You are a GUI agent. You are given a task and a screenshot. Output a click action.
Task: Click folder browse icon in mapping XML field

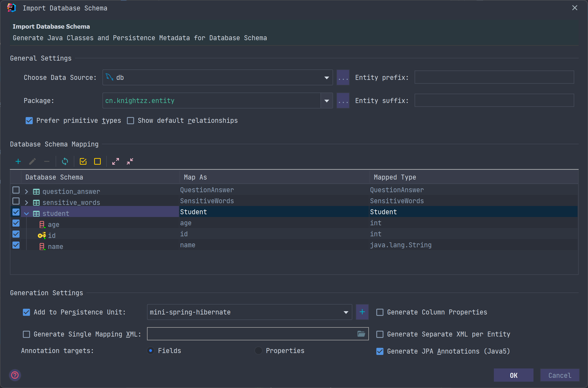click(x=361, y=334)
